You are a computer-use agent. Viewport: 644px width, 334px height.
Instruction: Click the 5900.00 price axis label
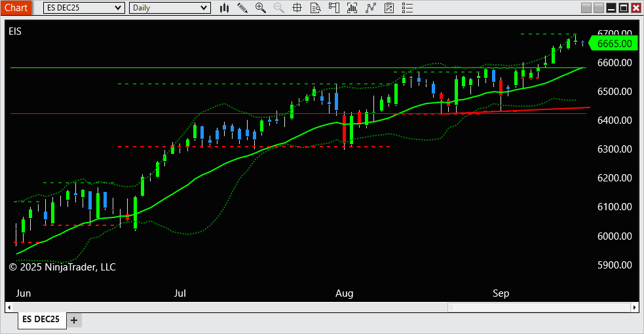[615, 265]
